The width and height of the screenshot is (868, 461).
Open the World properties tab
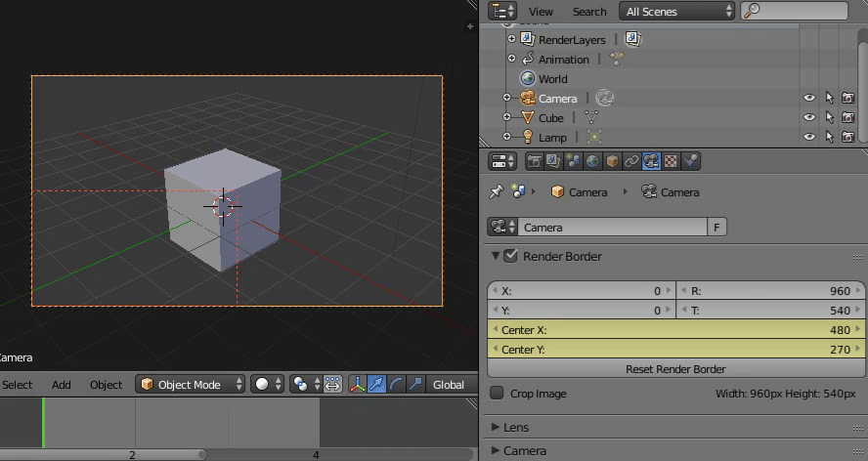tap(592, 161)
